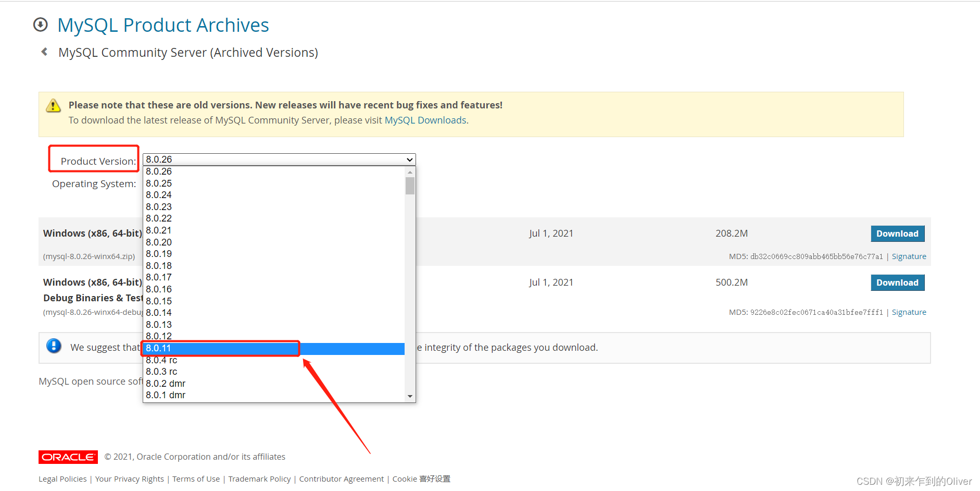980x491 pixels.
Task: Click the Product Version label
Action: click(98, 162)
